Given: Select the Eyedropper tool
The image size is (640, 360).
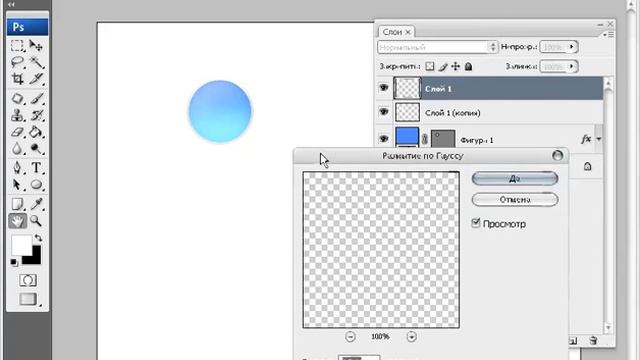Looking at the screenshot, I should coord(36,204).
